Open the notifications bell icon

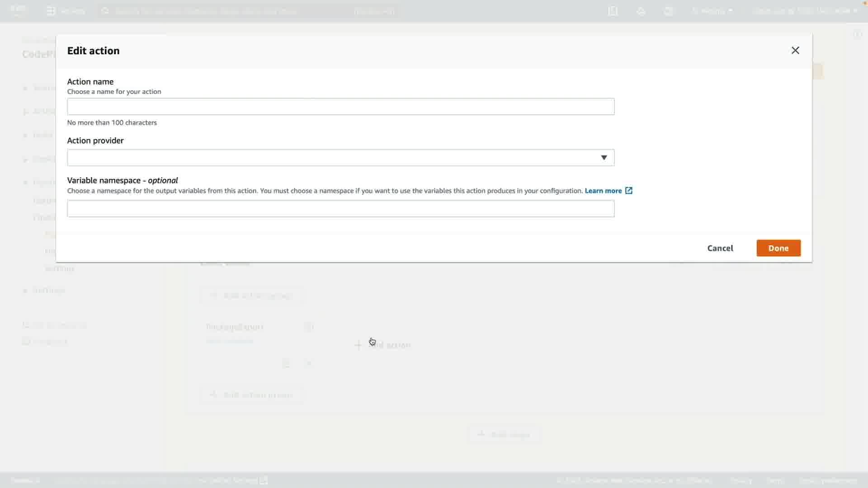(x=641, y=11)
